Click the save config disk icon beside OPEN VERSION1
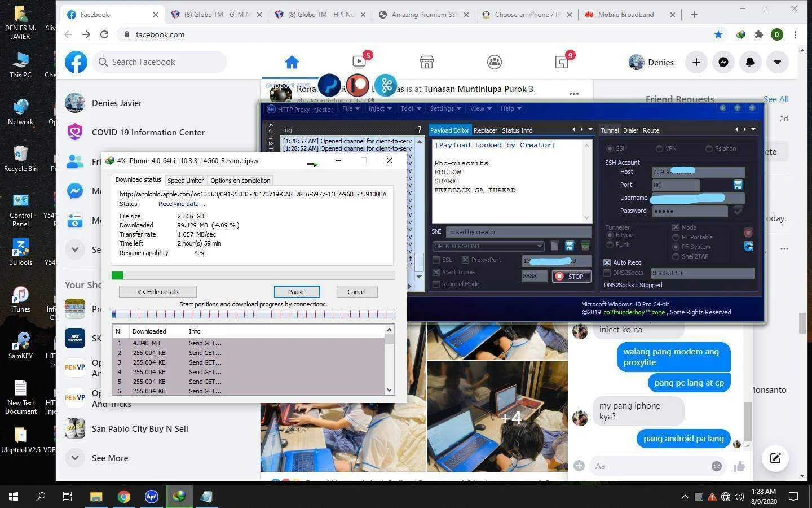The image size is (812, 508). 570,246
